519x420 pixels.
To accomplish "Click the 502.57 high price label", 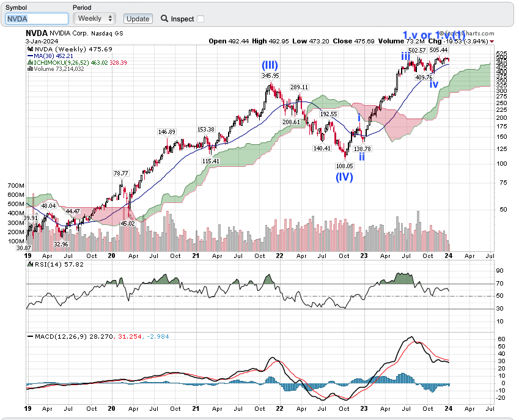I will click(417, 50).
